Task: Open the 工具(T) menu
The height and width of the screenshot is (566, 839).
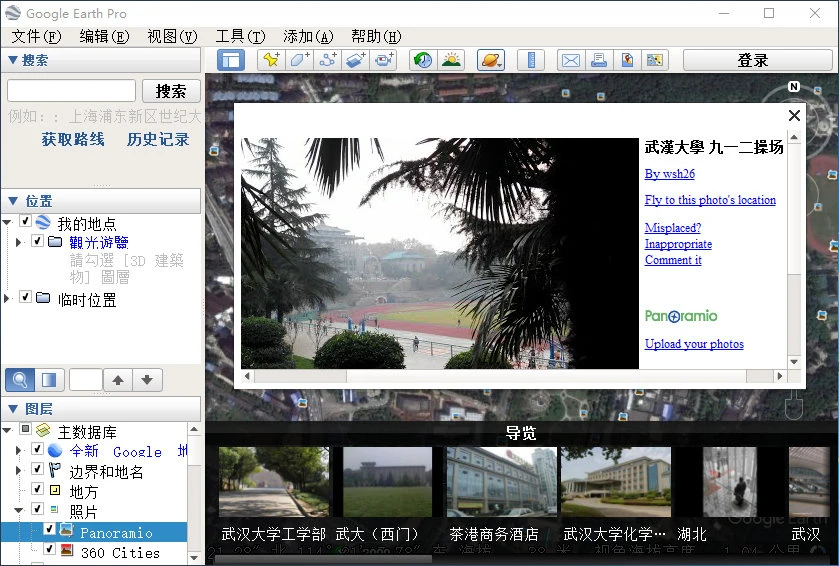Action: click(240, 36)
